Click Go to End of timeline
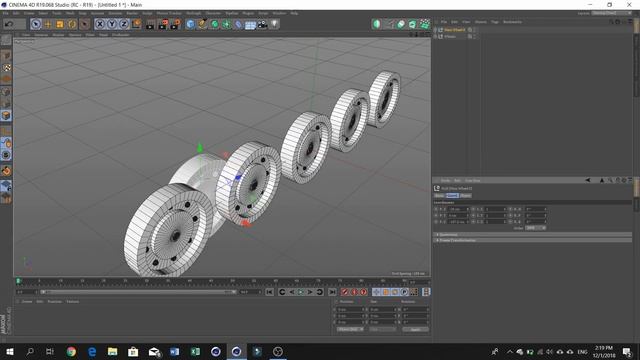640x360 pixels. click(332, 292)
